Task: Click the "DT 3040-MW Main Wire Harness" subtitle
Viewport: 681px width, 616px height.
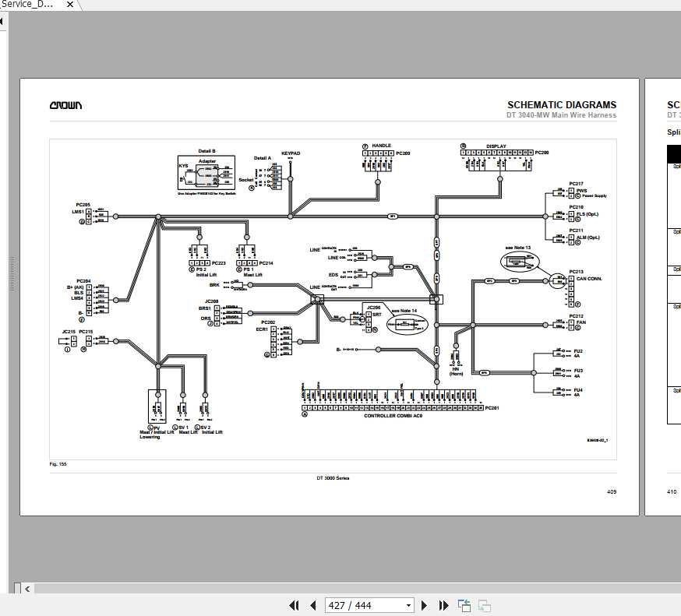Action: pos(561,115)
